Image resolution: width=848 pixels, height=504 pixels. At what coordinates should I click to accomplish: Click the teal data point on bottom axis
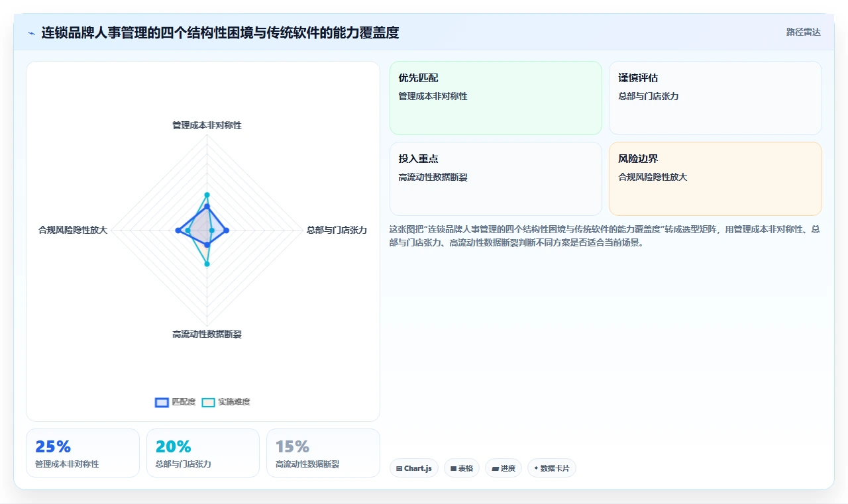207,264
